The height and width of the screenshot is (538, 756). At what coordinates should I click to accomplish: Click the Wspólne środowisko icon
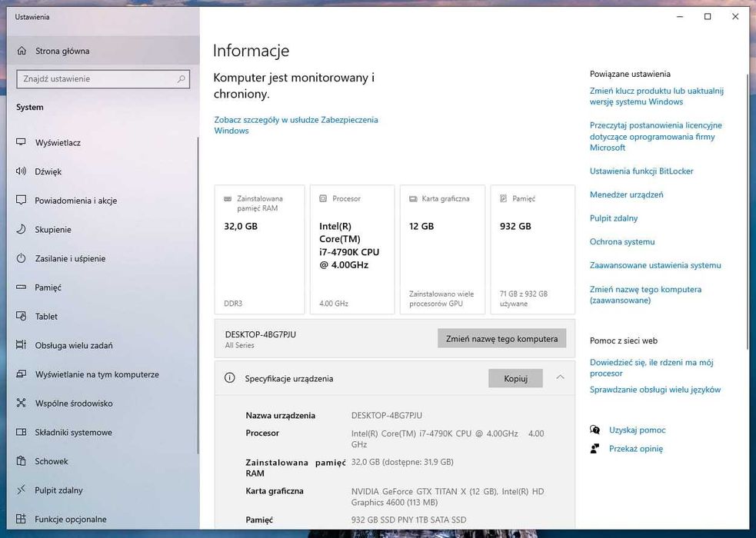(21, 403)
